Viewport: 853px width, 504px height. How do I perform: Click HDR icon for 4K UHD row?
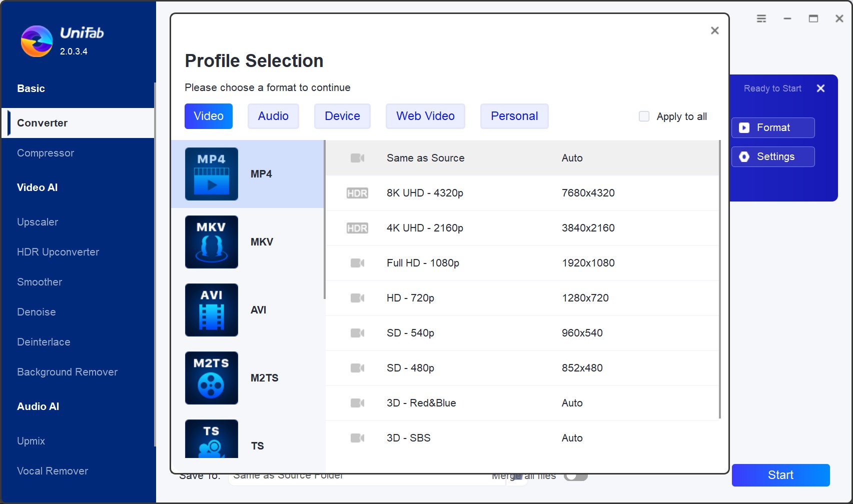tap(357, 228)
